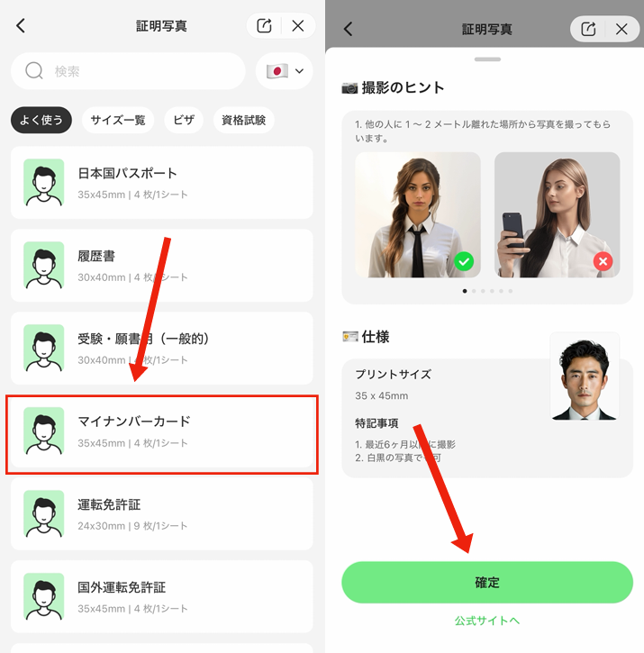Switch to the 資格試験 tab
The height and width of the screenshot is (653, 644).
pyautogui.click(x=244, y=120)
